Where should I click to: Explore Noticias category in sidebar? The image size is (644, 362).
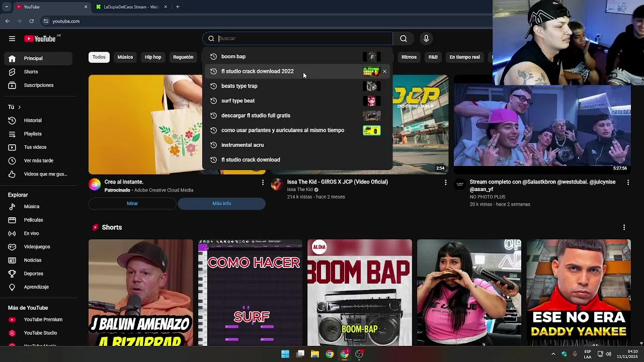[x=38, y=260]
